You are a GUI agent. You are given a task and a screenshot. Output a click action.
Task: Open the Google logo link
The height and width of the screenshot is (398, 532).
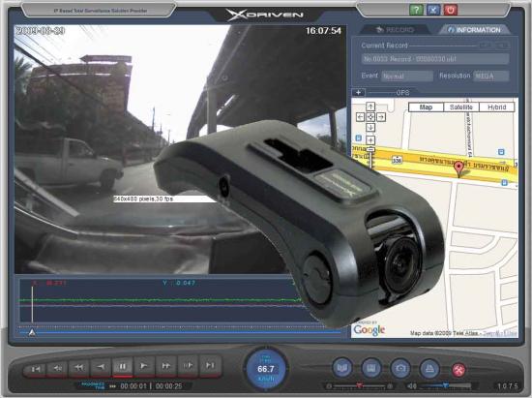[369, 330]
